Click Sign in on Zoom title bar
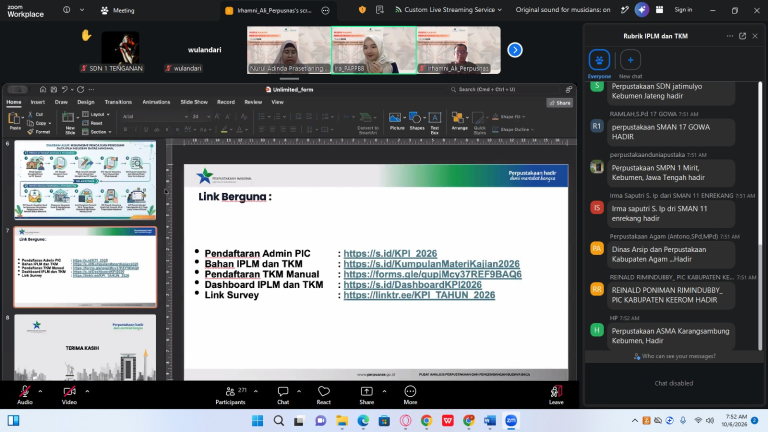 (x=683, y=10)
